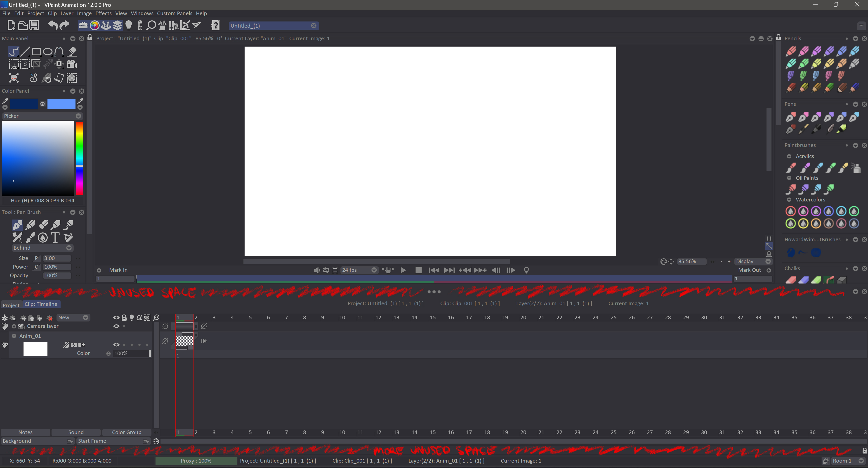This screenshot has height=468, width=868.
Task: Click the Sound button
Action: [x=76, y=432]
